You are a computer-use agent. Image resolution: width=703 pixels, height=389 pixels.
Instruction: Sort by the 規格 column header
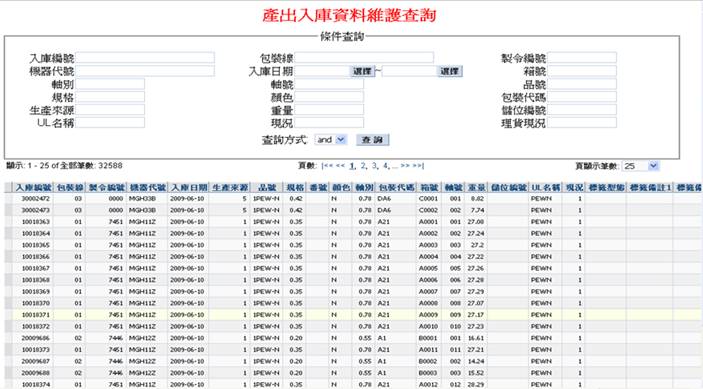pyautogui.click(x=295, y=187)
